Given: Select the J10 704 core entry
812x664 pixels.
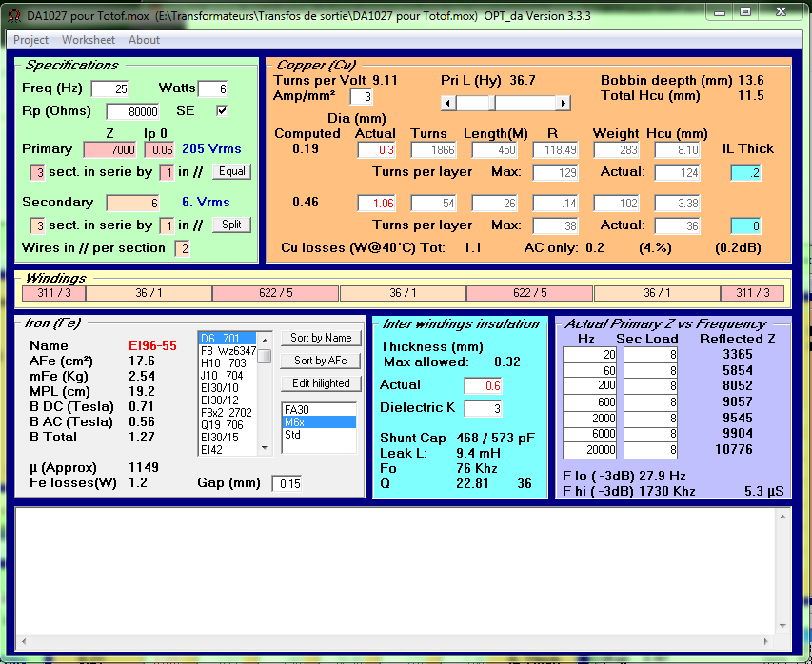Looking at the screenshot, I should point(228,376).
